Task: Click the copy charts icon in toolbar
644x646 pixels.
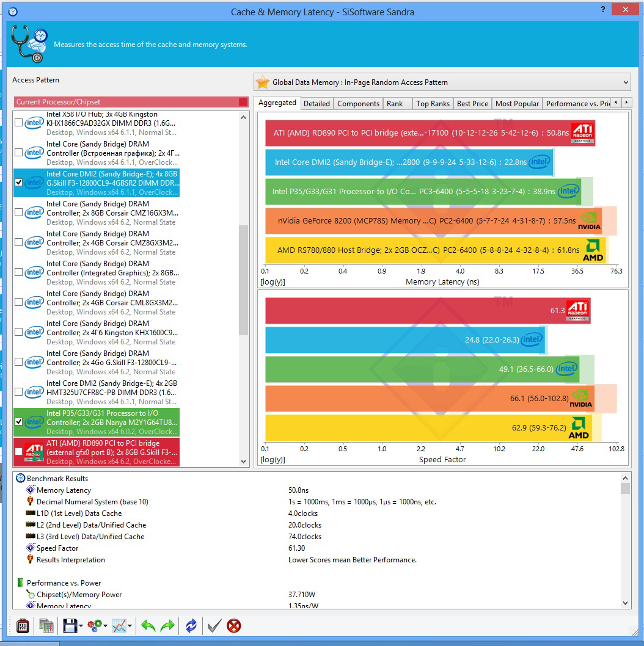Action: [46, 626]
